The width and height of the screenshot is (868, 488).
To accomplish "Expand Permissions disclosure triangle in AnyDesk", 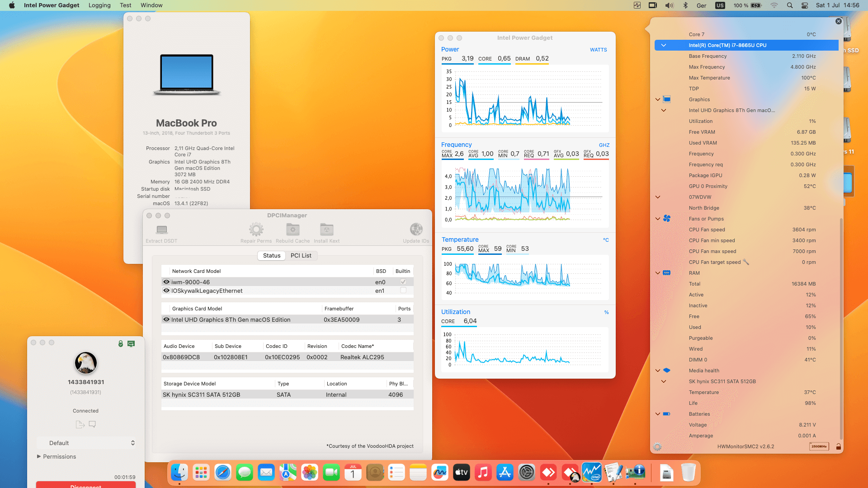I will 39,456.
